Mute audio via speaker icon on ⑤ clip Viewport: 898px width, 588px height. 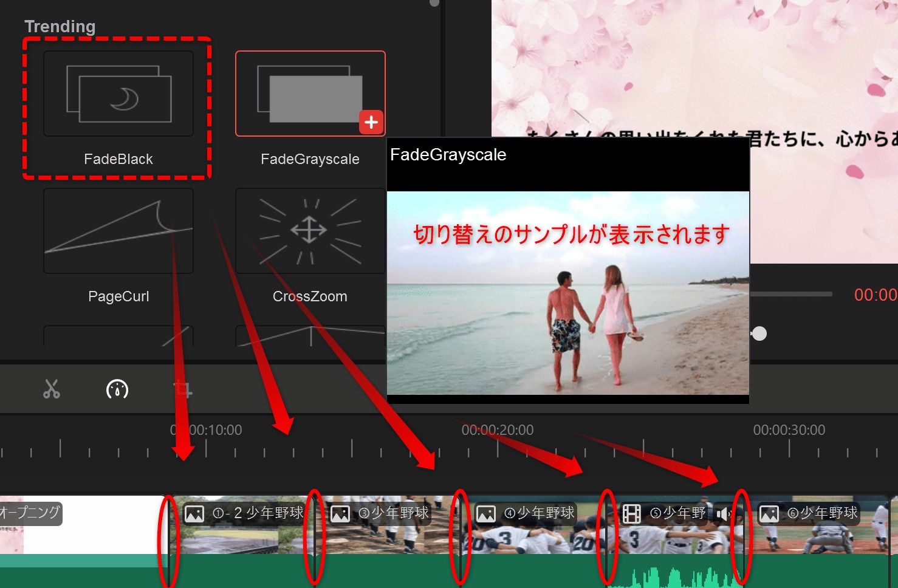tap(722, 514)
